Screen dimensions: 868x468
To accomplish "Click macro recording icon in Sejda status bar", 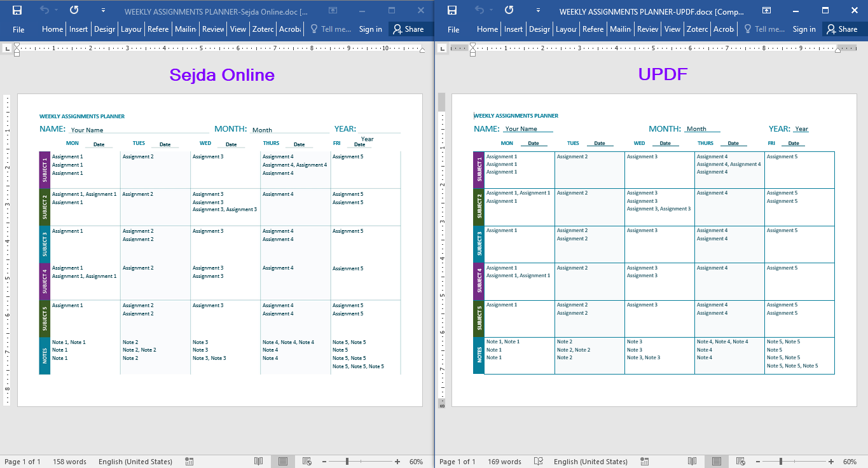I will point(189,462).
